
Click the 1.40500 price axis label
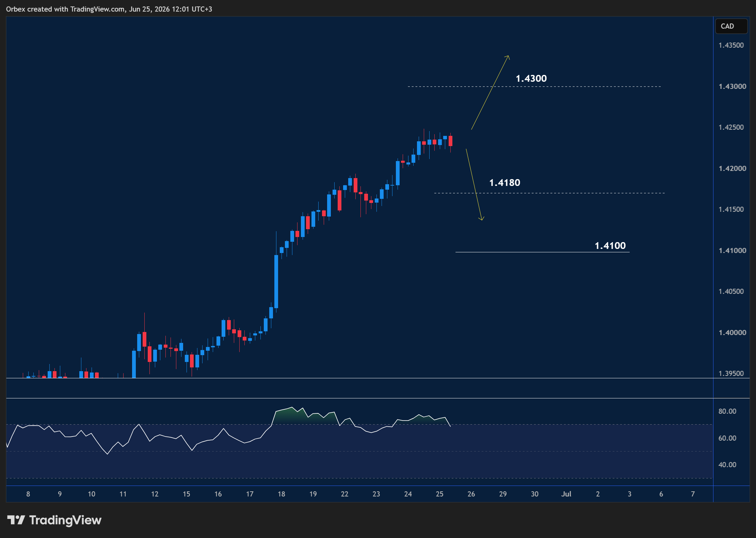731,291
